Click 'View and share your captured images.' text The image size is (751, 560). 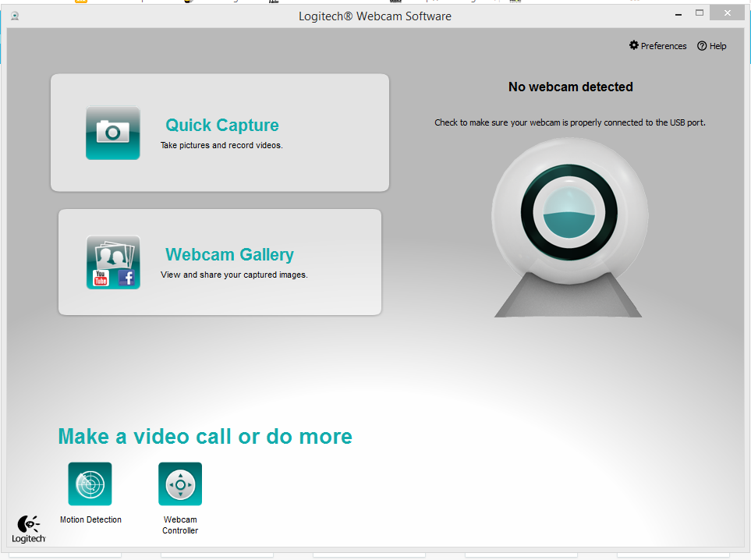(234, 275)
